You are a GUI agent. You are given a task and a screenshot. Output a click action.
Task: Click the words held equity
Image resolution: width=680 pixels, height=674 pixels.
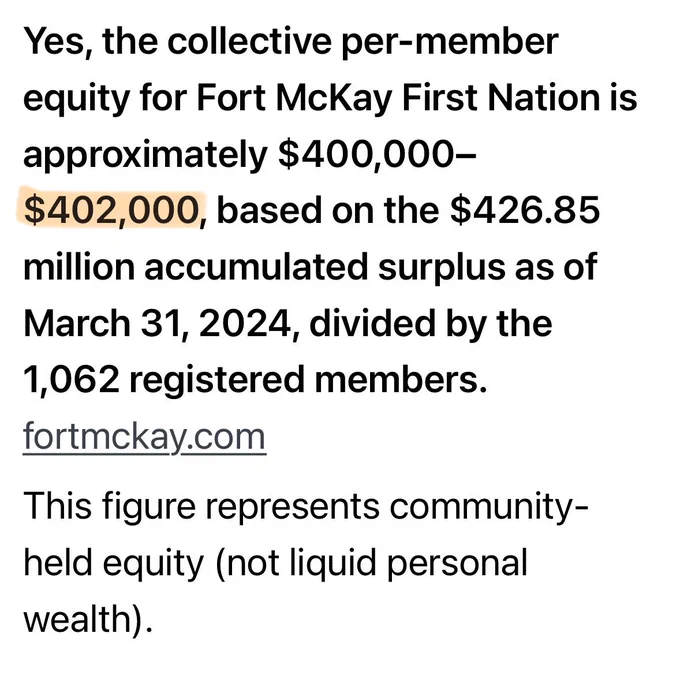coord(114,564)
